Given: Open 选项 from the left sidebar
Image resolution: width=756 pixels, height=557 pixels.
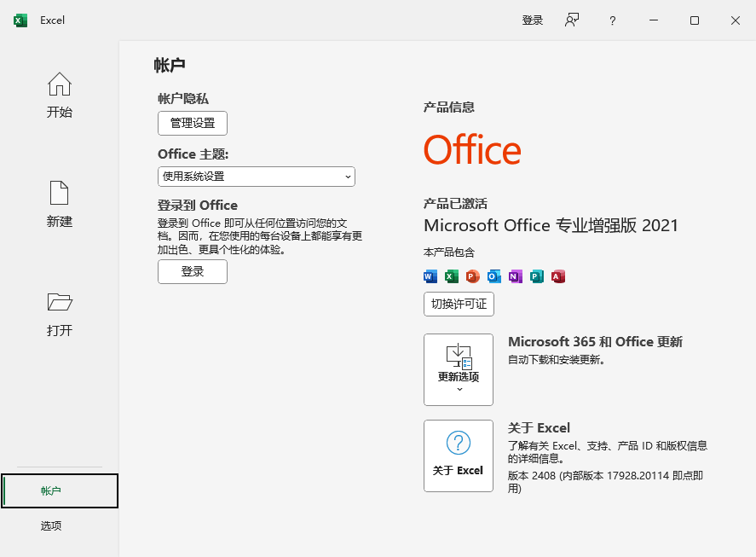Looking at the screenshot, I should [x=59, y=525].
